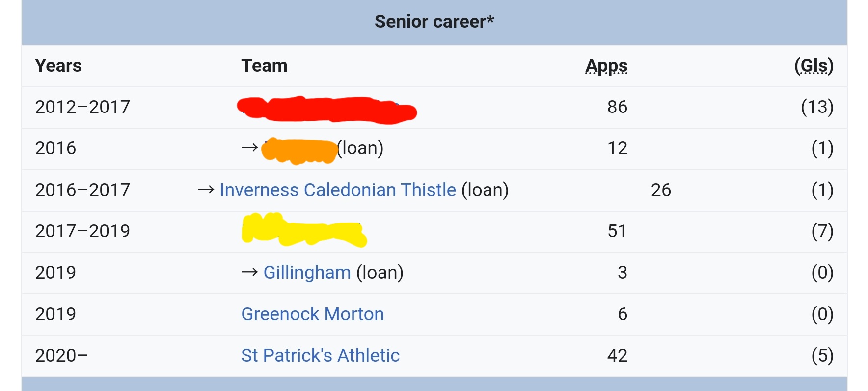Click the 51 appearances value
Viewport: 868px width, 391px height.
[617, 231]
